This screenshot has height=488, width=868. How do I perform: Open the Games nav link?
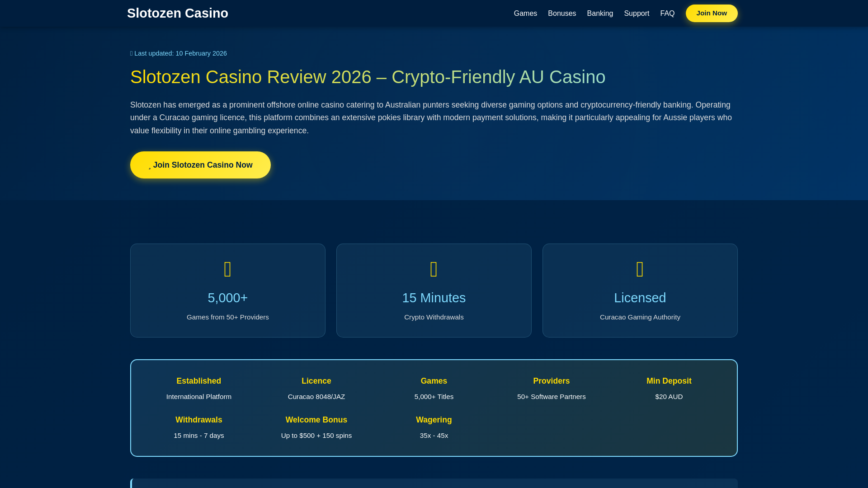pyautogui.click(x=525, y=14)
